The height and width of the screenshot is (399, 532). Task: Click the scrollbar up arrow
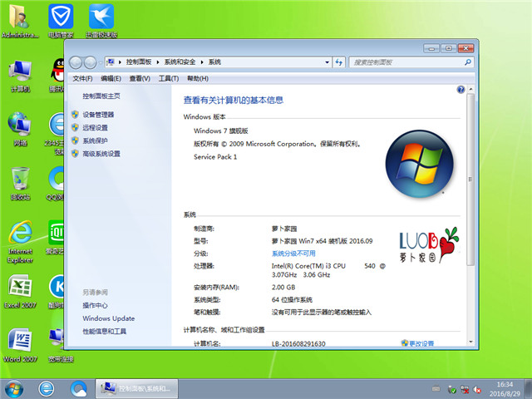pos(470,89)
